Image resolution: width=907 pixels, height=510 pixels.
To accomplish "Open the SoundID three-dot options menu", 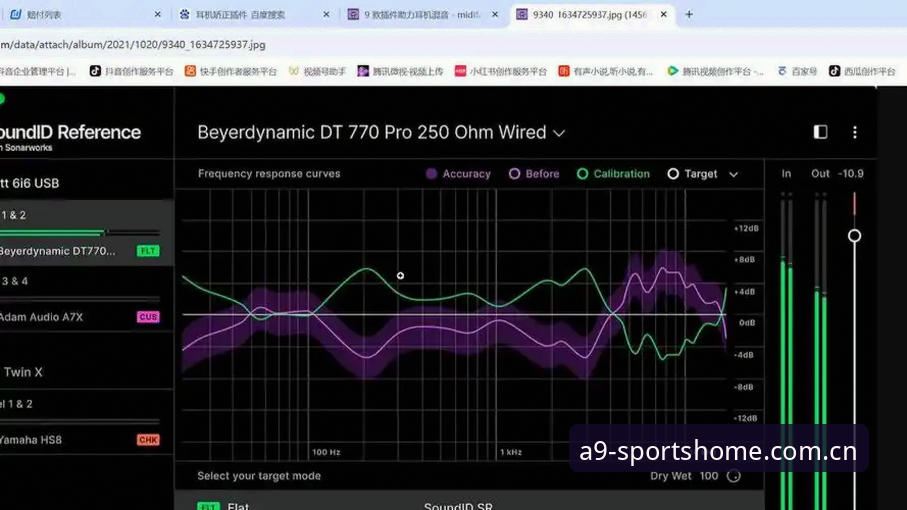I will (854, 132).
